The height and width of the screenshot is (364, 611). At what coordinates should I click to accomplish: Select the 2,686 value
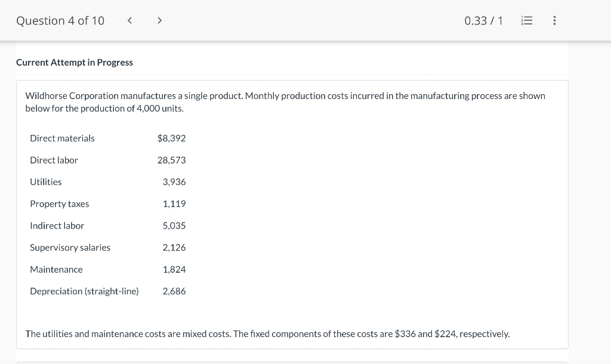click(x=174, y=291)
